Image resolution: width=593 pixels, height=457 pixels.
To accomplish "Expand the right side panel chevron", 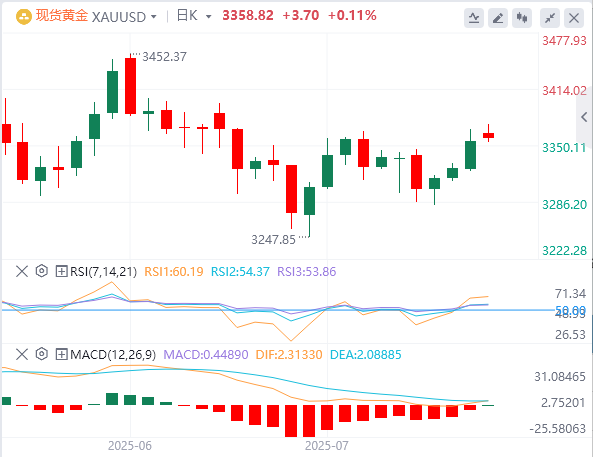I will (x=584, y=117).
